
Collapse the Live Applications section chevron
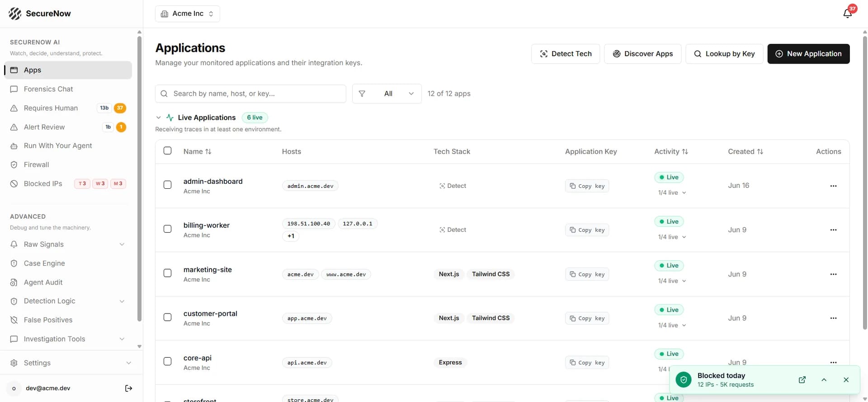[x=158, y=117]
